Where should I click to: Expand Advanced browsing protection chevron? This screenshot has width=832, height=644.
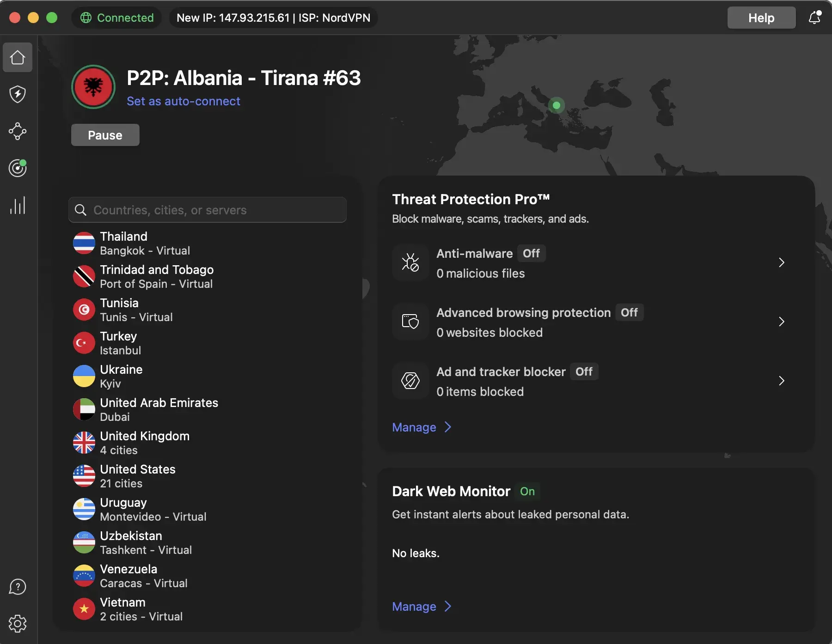coord(781,322)
